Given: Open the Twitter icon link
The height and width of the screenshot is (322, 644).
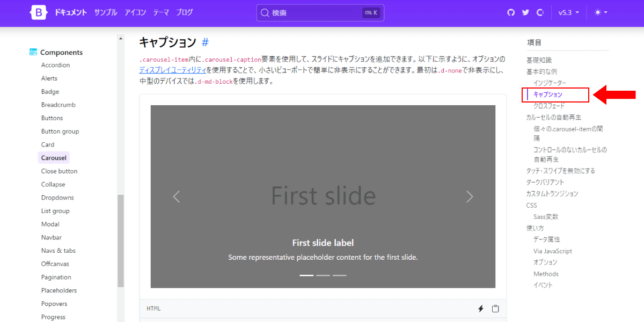Looking at the screenshot, I should pos(525,12).
